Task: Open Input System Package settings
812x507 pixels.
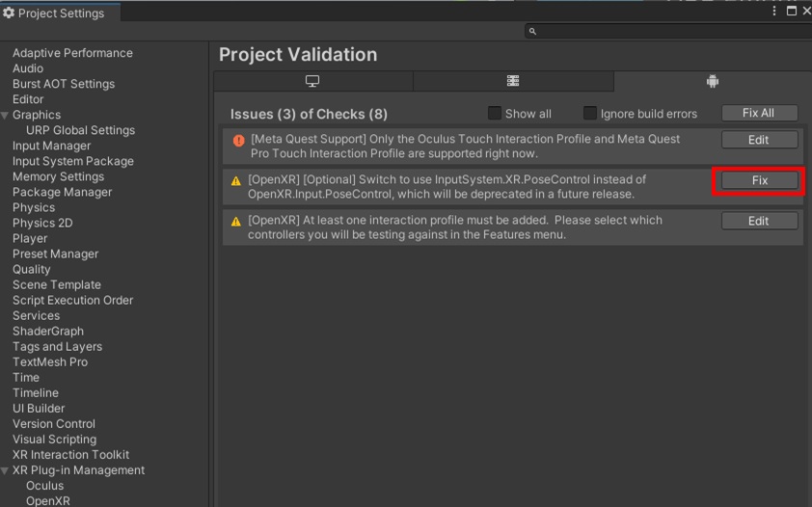Action: [73, 162]
